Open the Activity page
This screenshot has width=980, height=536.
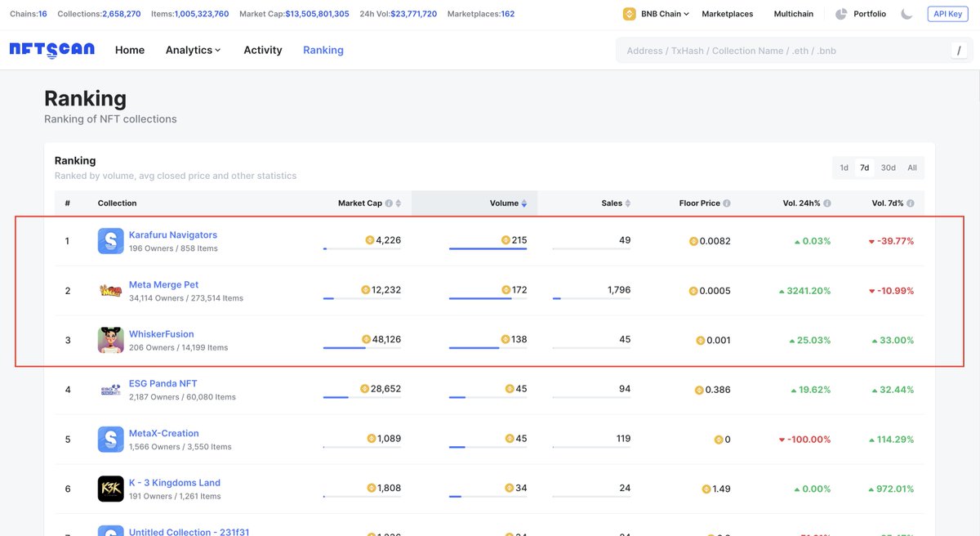point(262,50)
